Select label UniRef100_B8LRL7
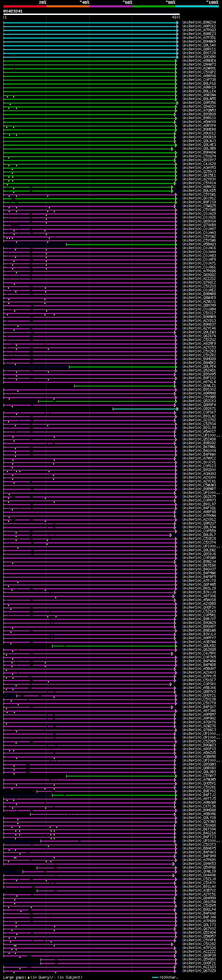Image resolution: width=222 pixels, height=980 pixels. click(199, 535)
